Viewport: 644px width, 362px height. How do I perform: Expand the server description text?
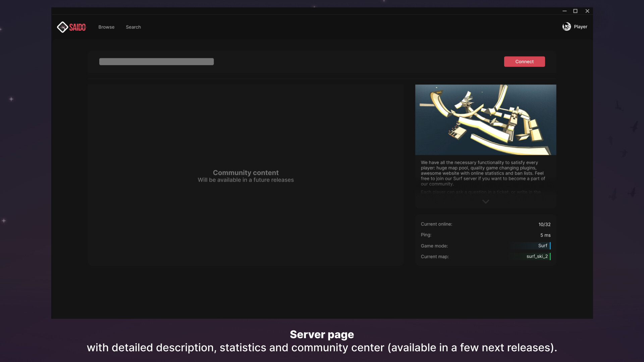tap(485, 201)
